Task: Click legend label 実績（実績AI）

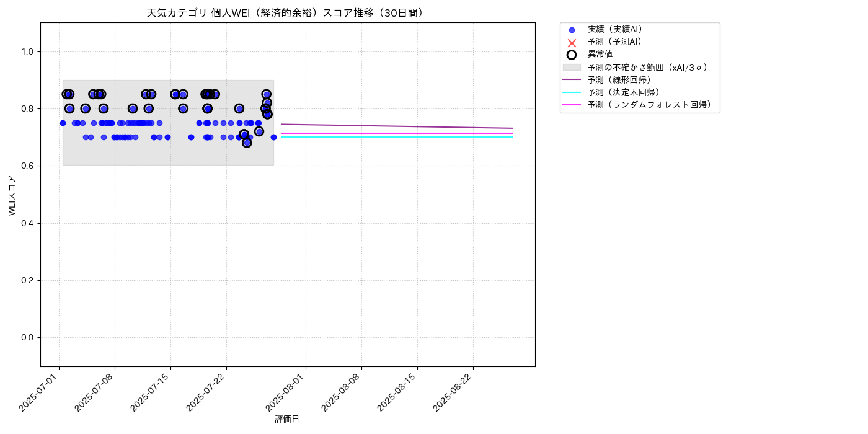Action: click(618, 29)
